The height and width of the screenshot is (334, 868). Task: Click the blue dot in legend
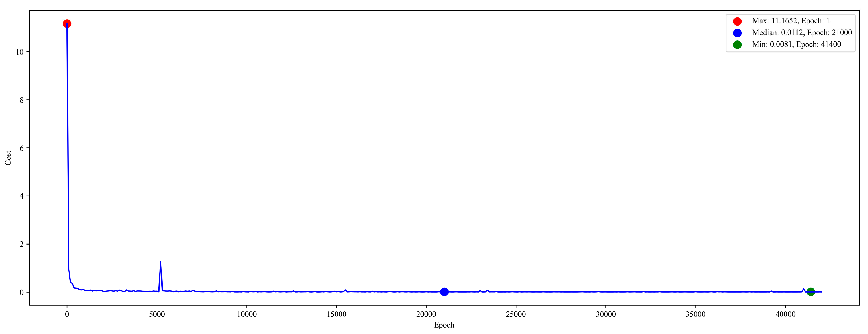pos(737,33)
